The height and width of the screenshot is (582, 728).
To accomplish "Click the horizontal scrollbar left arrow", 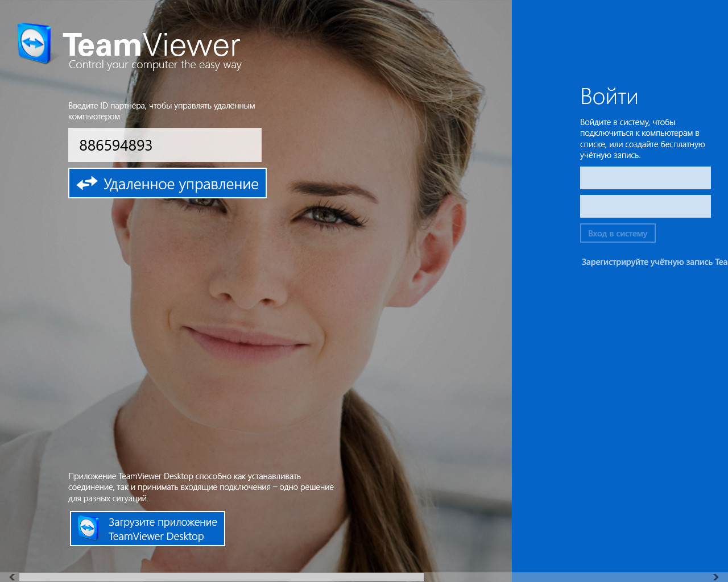I will pyautogui.click(x=12, y=577).
